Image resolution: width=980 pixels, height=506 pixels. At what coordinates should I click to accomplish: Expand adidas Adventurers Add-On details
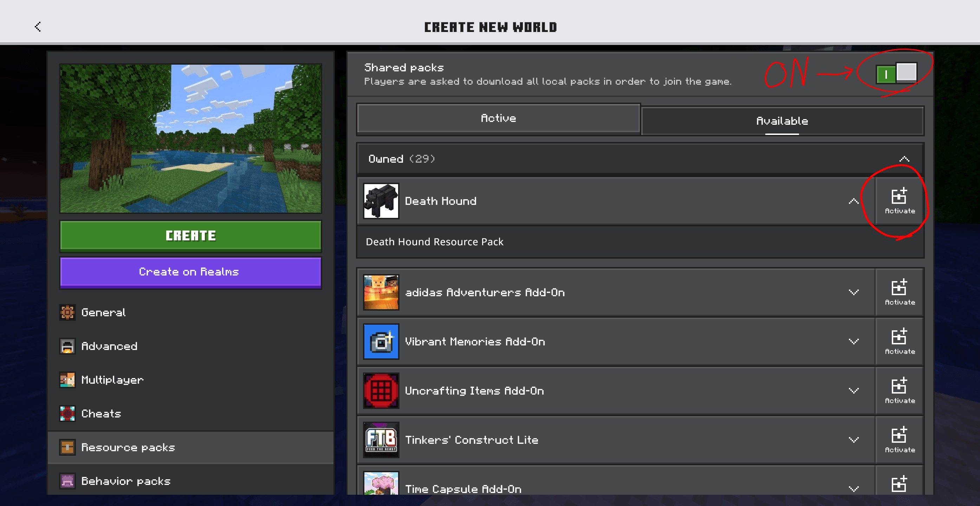click(853, 292)
